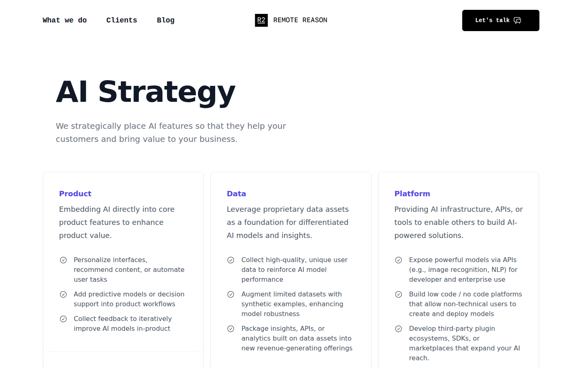This screenshot has height=368, width=588.
Task: Click check icon next to Collect high-quality data
Action: (231, 260)
